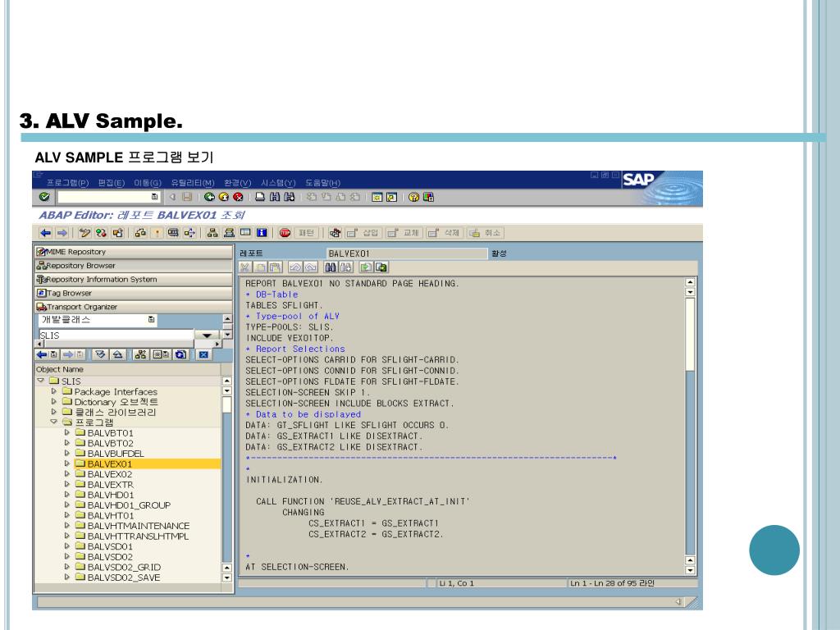Open the Repository Information System panel
840x630 pixels.
click(x=134, y=280)
